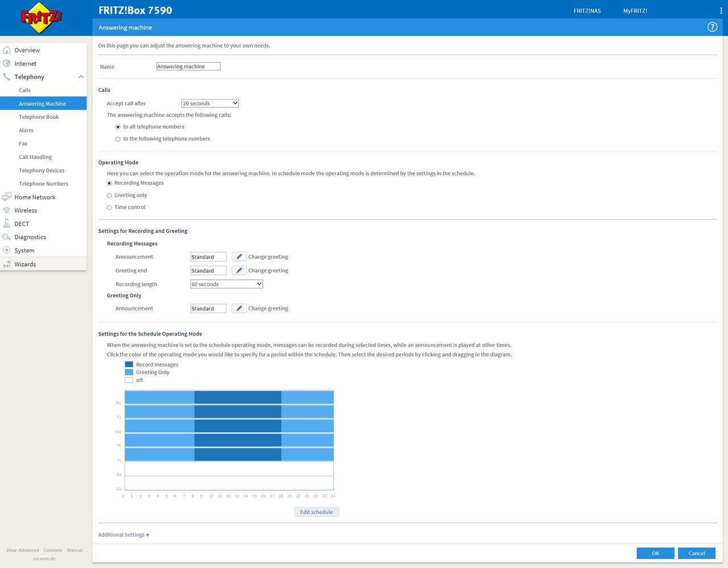Open Telephone Numbers submenu item

[43, 184]
